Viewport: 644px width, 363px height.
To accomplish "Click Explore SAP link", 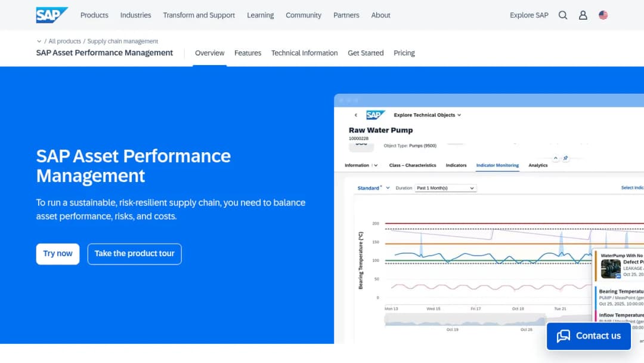I will pos(529,15).
